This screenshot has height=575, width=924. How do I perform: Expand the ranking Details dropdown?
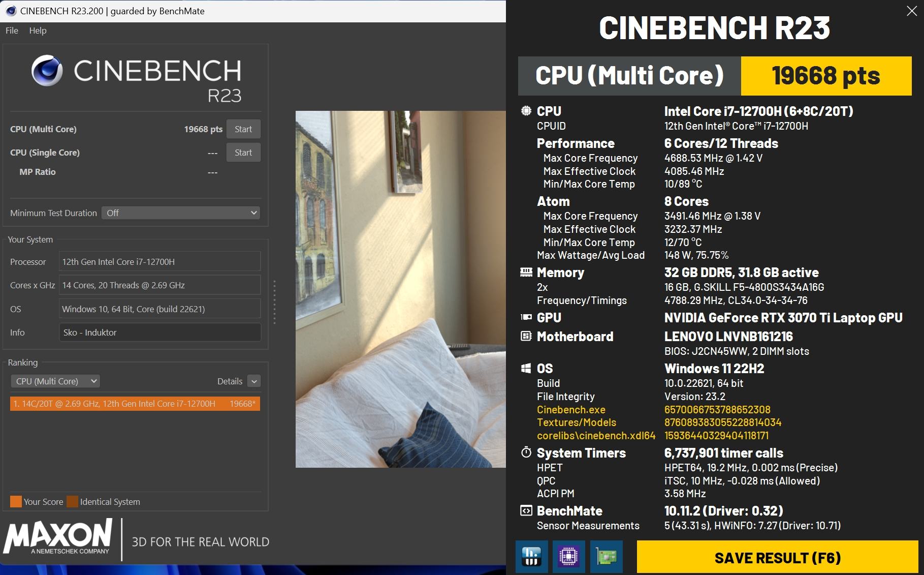254,381
